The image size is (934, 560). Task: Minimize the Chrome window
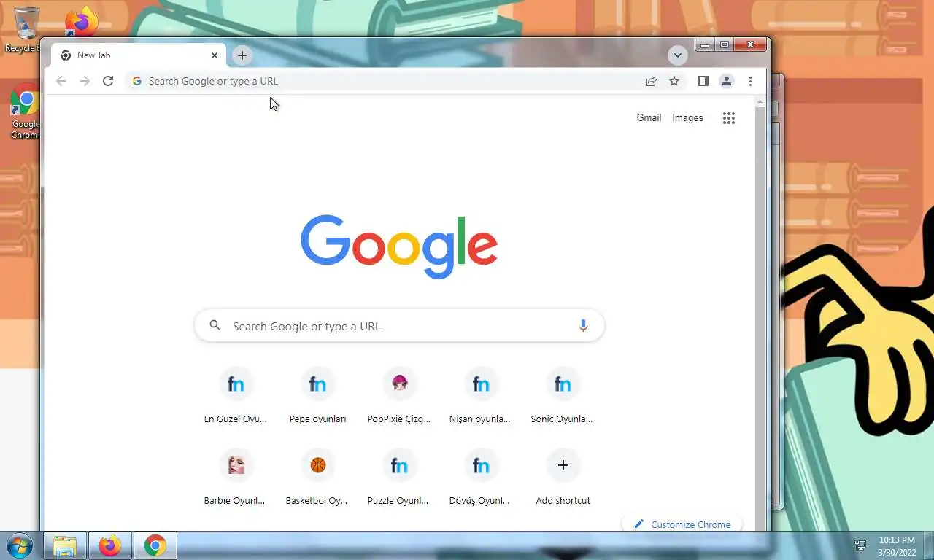[x=705, y=44]
